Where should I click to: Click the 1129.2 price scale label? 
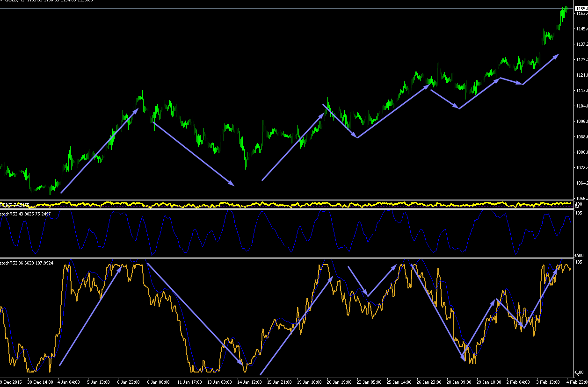pos(582,60)
